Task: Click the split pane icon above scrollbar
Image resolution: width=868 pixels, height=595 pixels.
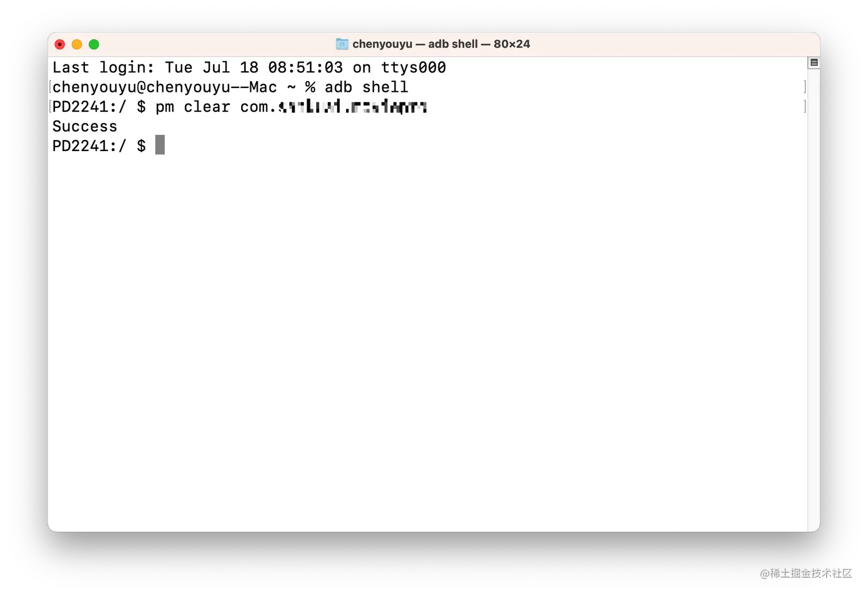Action: point(813,63)
